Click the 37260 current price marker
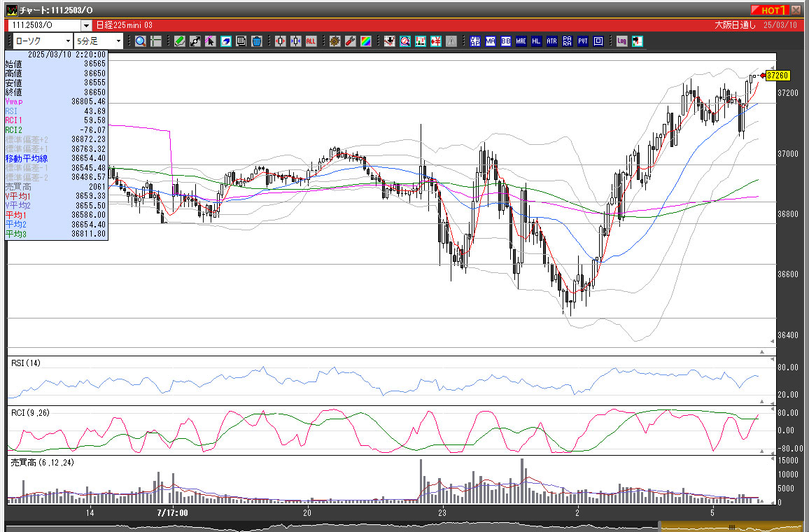The height and width of the screenshot is (532, 809). [778, 76]
